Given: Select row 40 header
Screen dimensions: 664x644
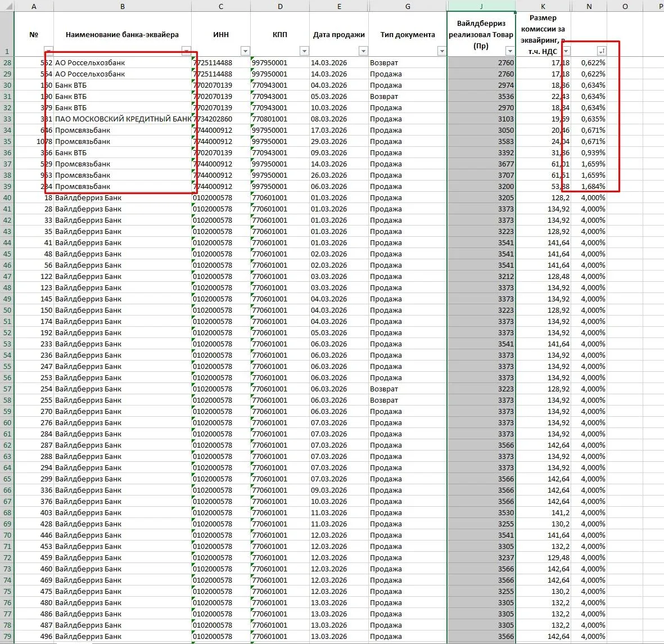Looking at the screenshot, I should [x=7, y=198].
